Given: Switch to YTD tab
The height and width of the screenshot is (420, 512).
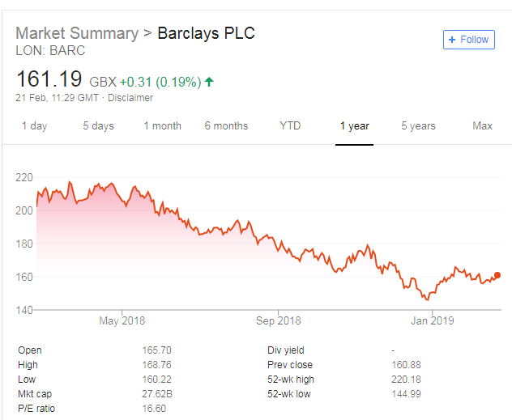Looking at the screenshot, I should click(x=290, y=126).
